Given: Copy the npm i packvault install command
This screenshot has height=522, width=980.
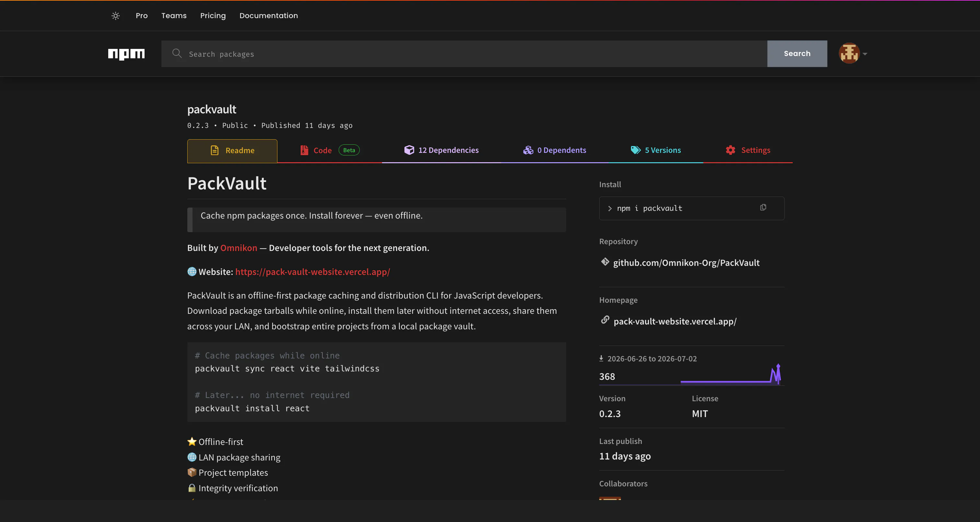Looking at the screenshot, I should pyautogui.click(x=763, y=208).
